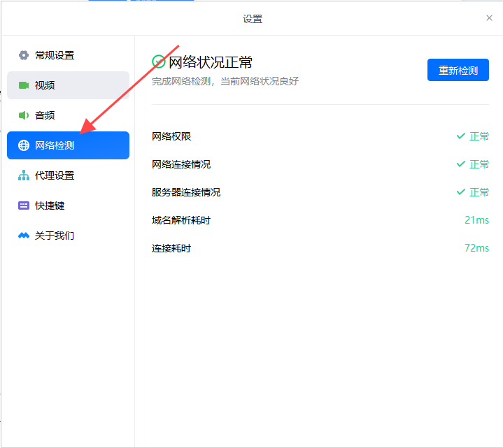The width and height of the screenshot is (503, 448).
Task: Open the 代理设置 tab
Action: click(68, 175)
